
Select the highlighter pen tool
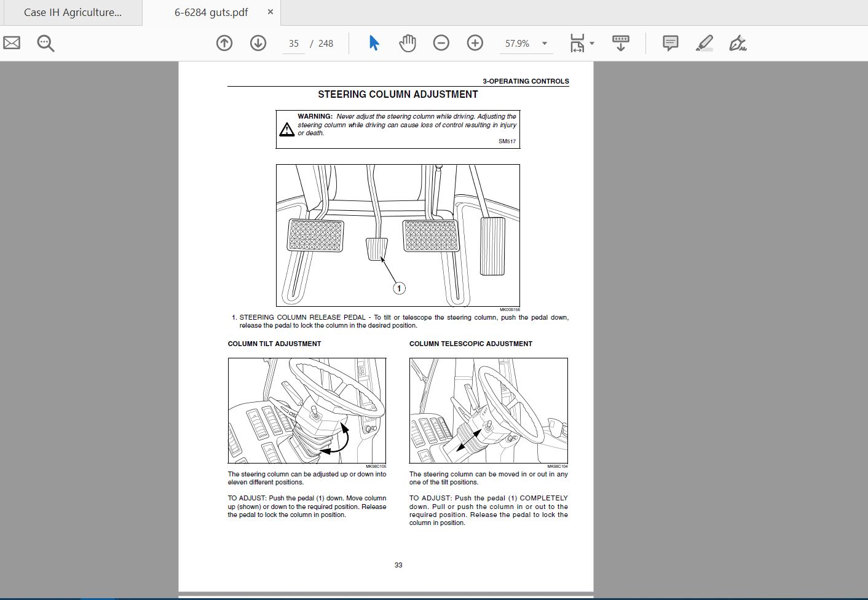click(x=704, y=43)
